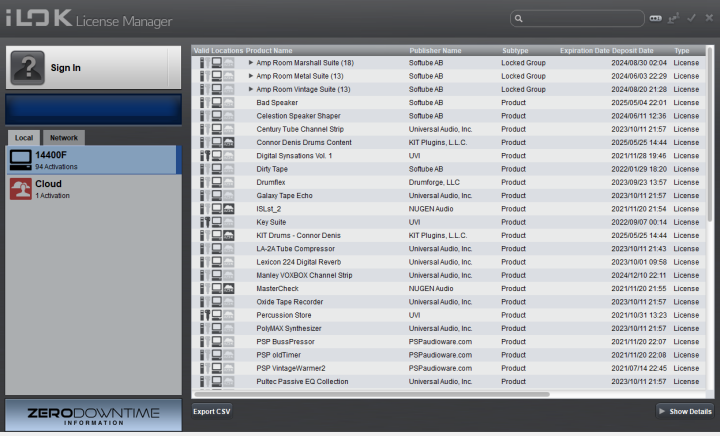
Task: Select the 14400F location with 94 activations
Action: click(x=93, y=160)
